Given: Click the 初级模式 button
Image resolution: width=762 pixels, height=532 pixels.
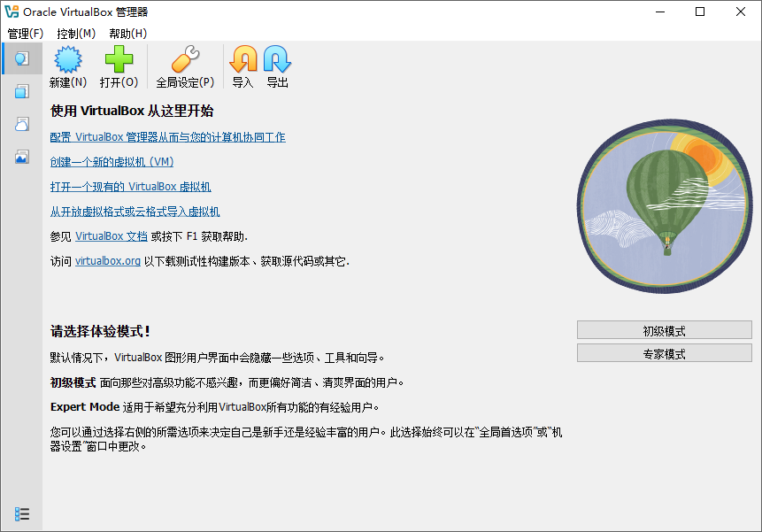Looking at the screenshot, I should pyautogui.click(x=665, y=329).
